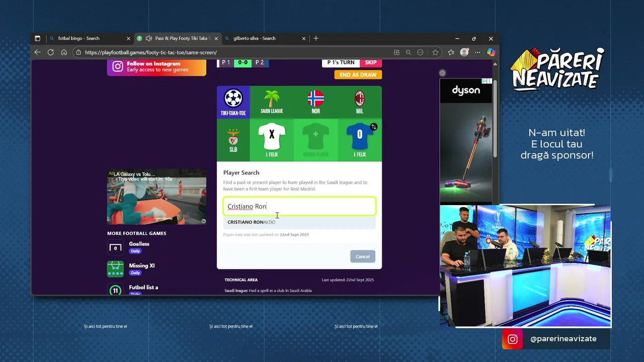Click the MIL AC Milan crest header
The image size is (644, 362).
tap(360, 102)
